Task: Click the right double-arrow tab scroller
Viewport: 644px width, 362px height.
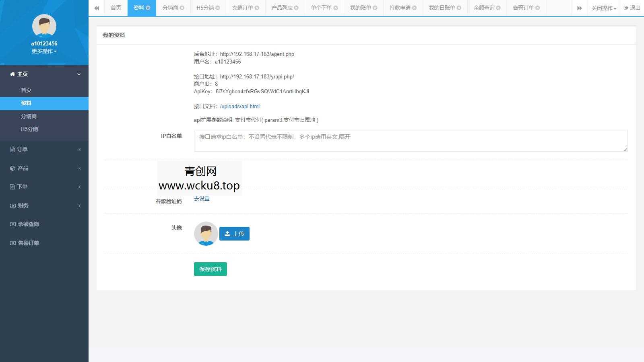Action: (580, 8)
